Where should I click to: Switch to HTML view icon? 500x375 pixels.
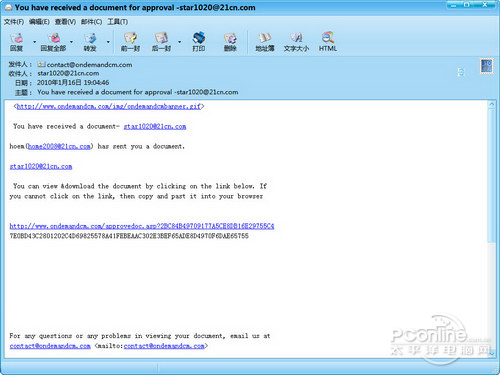(x=328, y=42)
